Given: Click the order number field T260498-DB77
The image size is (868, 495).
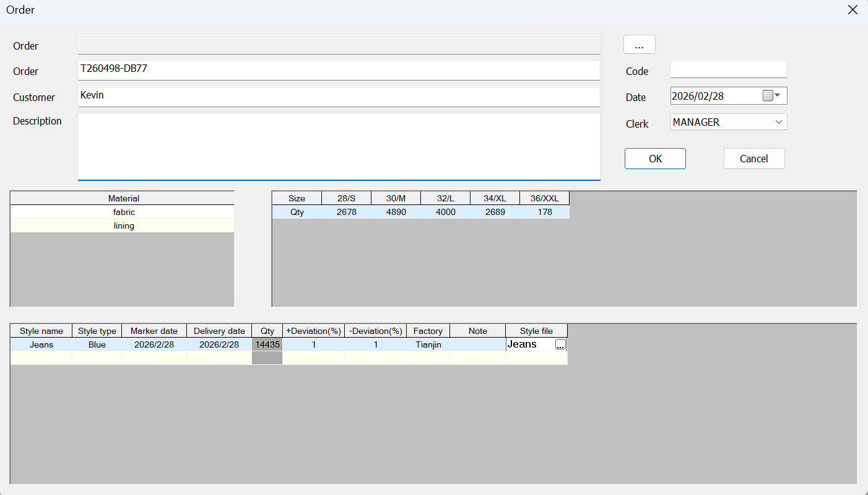Looking at the screenshot, I should [339, 69].
